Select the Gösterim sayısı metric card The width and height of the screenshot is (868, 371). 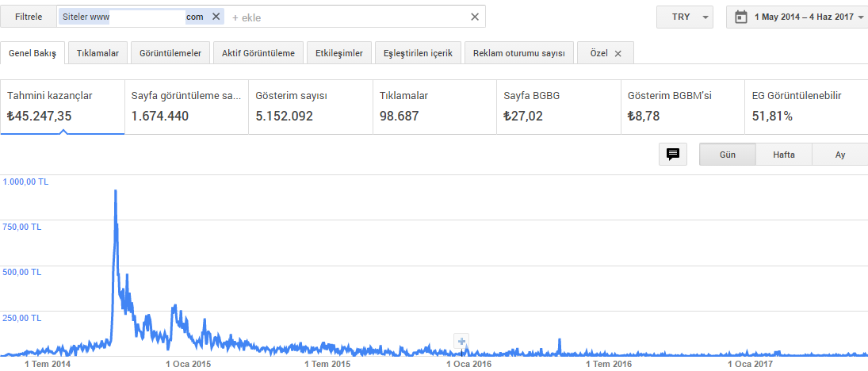(311, 106)
